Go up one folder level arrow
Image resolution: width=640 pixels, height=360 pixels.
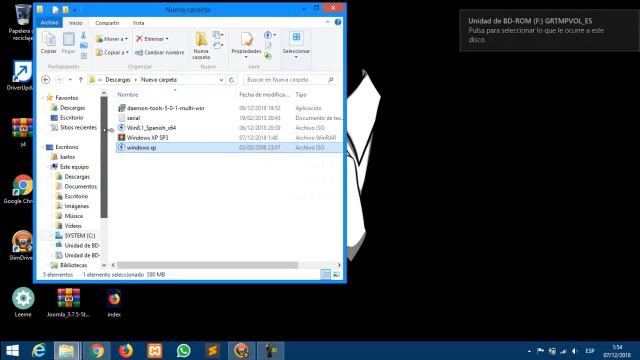[x=81, y=80]
